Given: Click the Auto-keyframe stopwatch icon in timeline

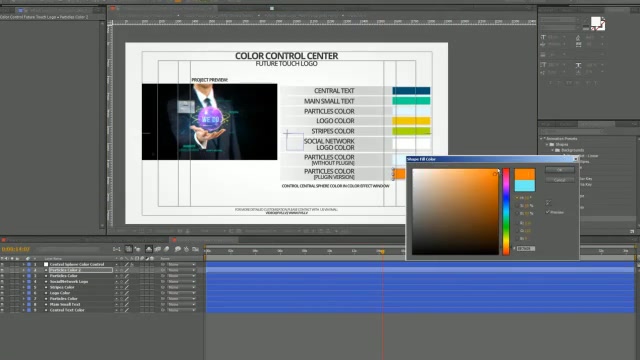Looking at the screenshot, I should [187, 249].
